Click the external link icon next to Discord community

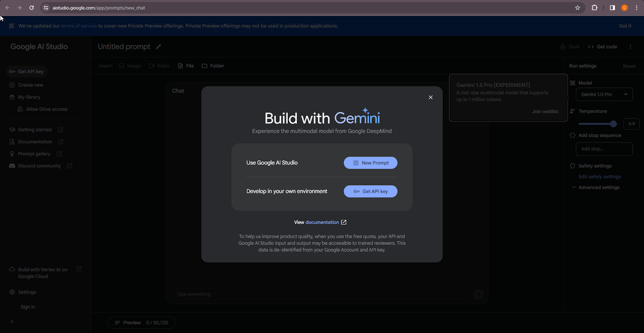70,166
